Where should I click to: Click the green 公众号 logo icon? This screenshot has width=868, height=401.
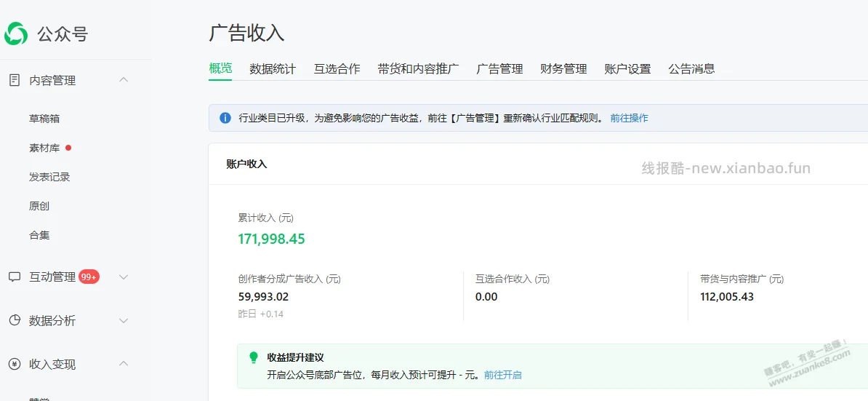pos(15,34)
